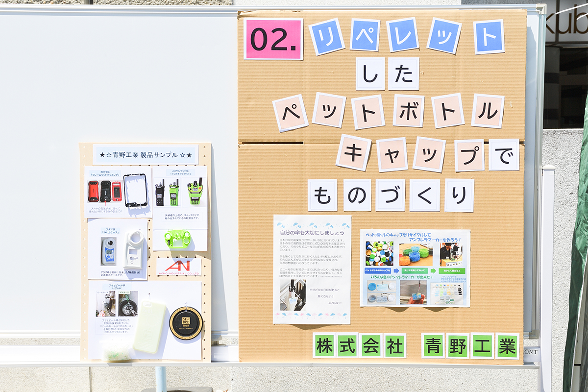Click the green 社 card
Screen dimensions: 588x392
pos(394,345)
